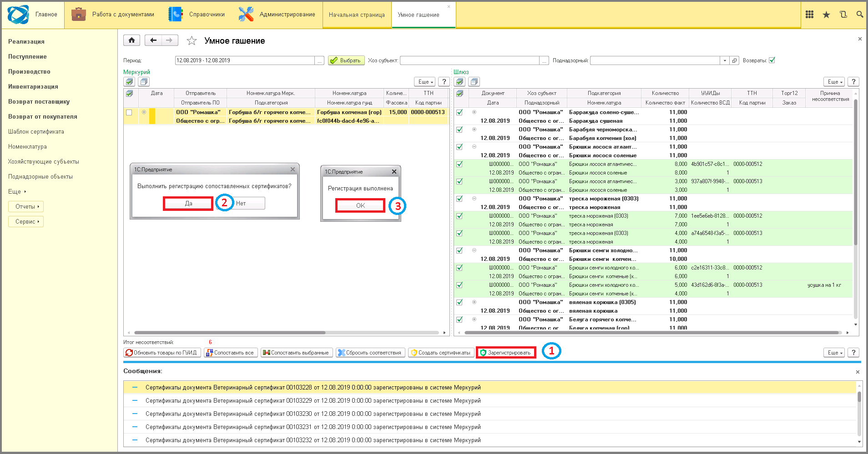The height and width of the screenshot is (454, 868).
Task: Click into the Период input field
Action: tap(245, 60)
